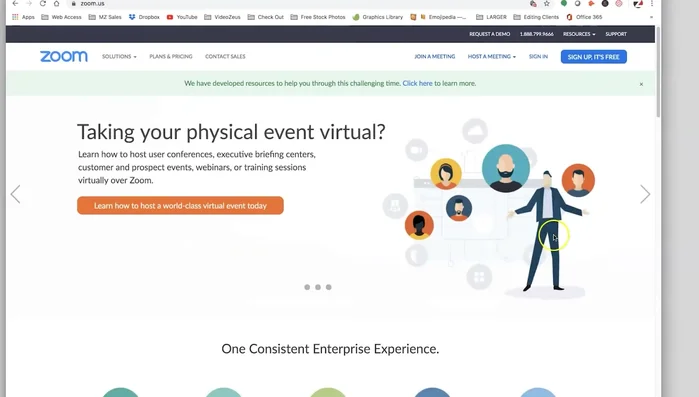Open Free Stock Photos bookmark folder
This screenshot has height=397, width=699.
[x=318, y=17]
